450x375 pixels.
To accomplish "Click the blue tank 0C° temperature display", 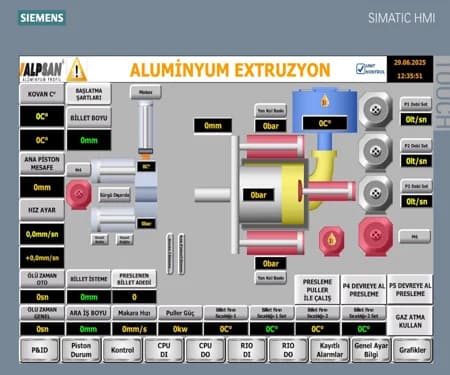I will (x=325, y=123).
